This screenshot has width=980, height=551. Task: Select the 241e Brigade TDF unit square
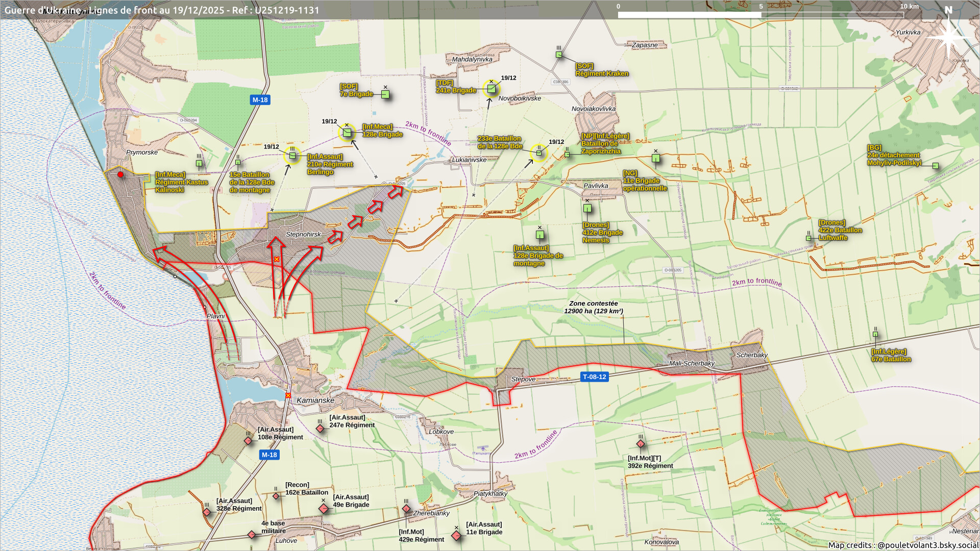coord(491,89)
